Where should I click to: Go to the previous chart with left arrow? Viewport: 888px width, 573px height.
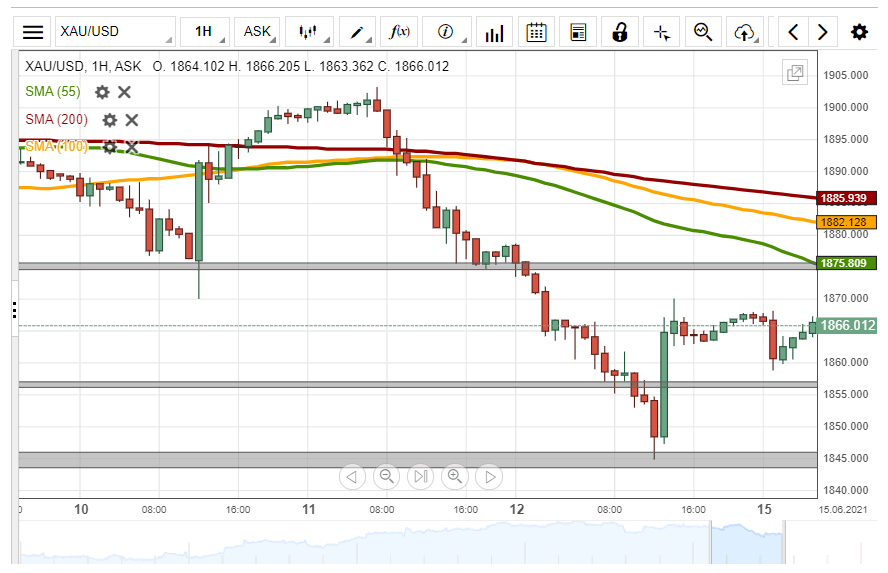pyautogui.click(x=793, y=32)
